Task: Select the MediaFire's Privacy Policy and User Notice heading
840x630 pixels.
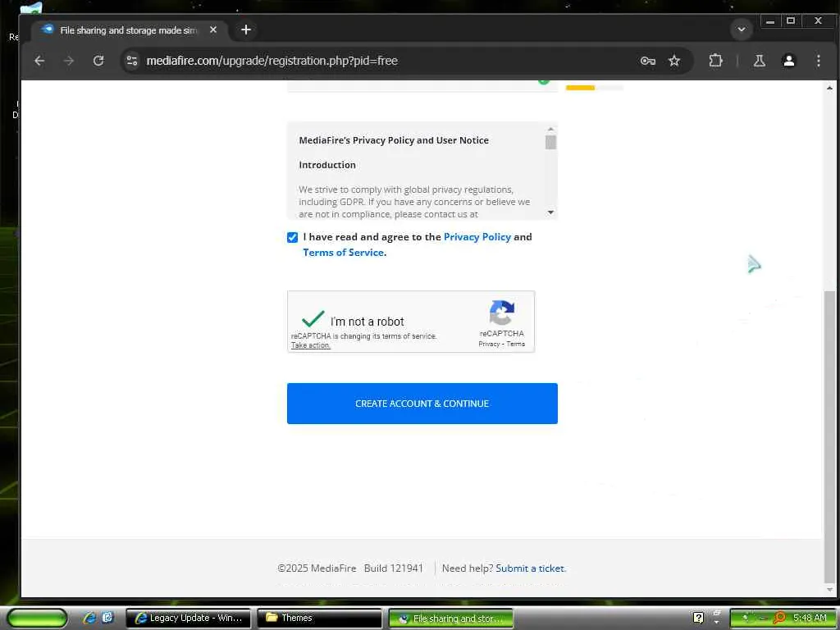Action: pos(394,140)
